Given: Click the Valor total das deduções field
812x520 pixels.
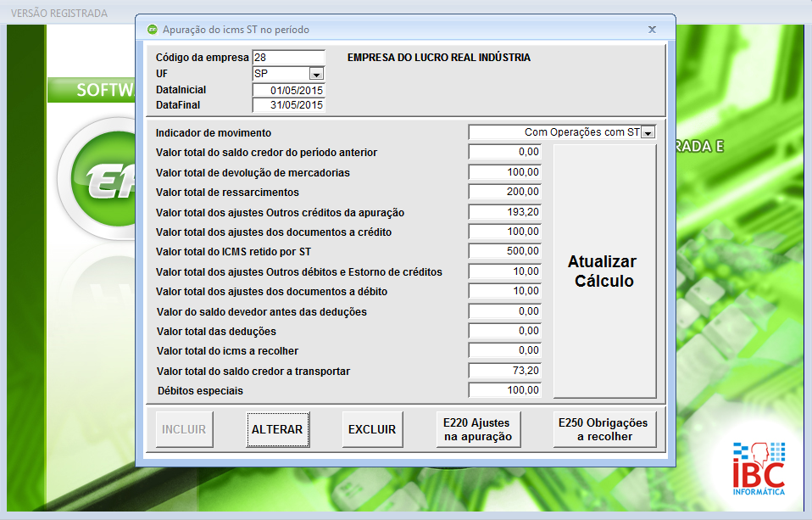Looking at the screenshot, I should pos(504,331).
